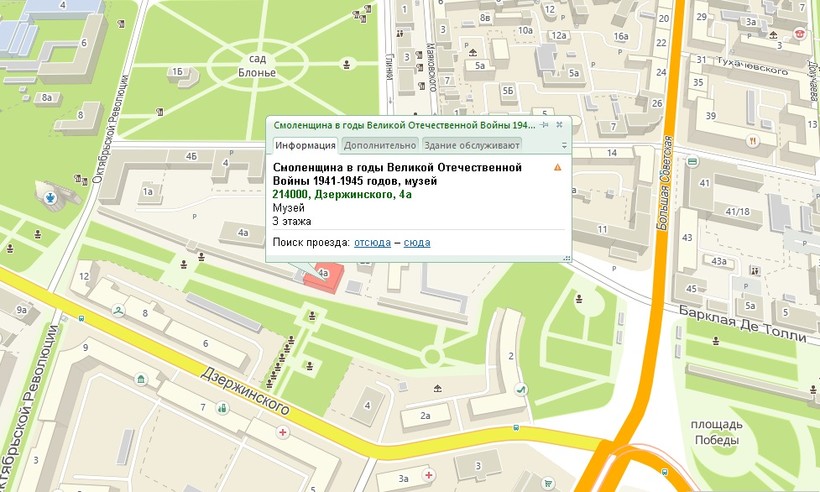Click the отсюда route link
Image resolution: width=820 pixels, height=492 pixels.
click(x=373, y=243)
